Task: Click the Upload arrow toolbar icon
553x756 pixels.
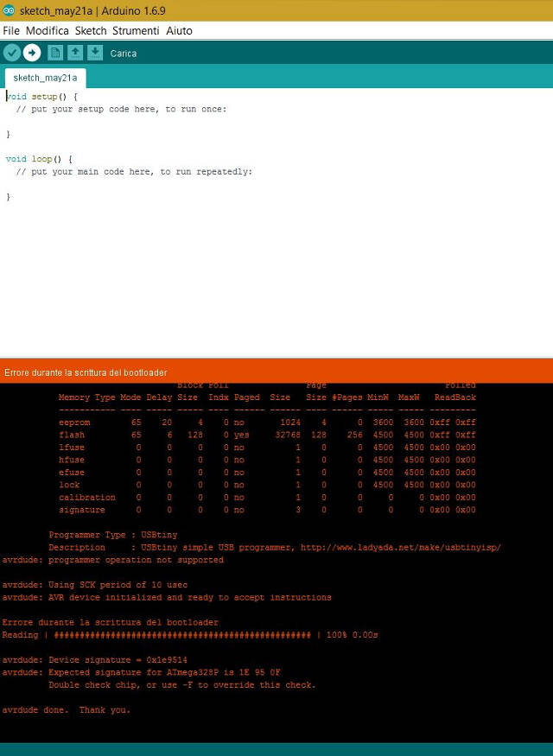Action: 32,53
